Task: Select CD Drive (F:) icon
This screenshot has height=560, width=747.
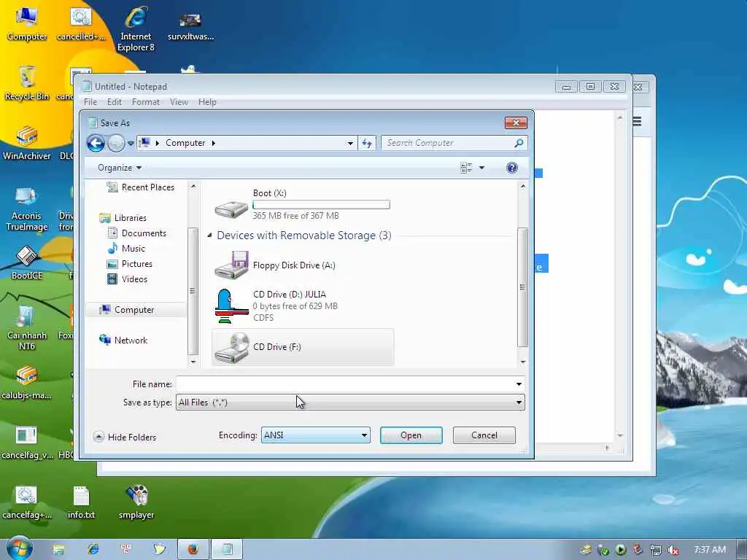Action: (x=231, y=347)
